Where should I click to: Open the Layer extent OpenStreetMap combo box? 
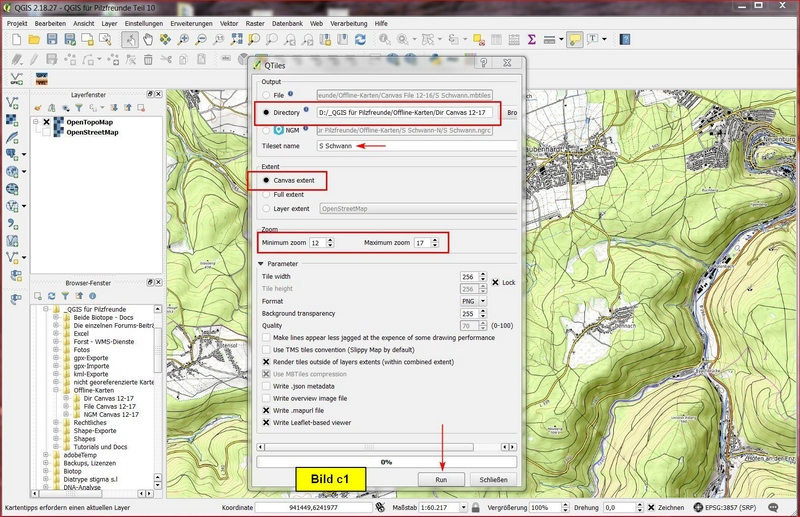pos(418,208)
